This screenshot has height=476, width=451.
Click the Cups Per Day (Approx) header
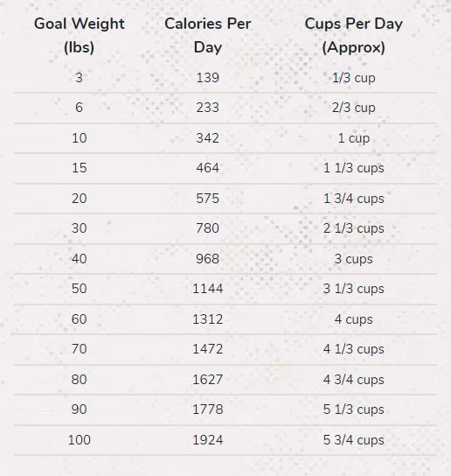coord(354,36)
